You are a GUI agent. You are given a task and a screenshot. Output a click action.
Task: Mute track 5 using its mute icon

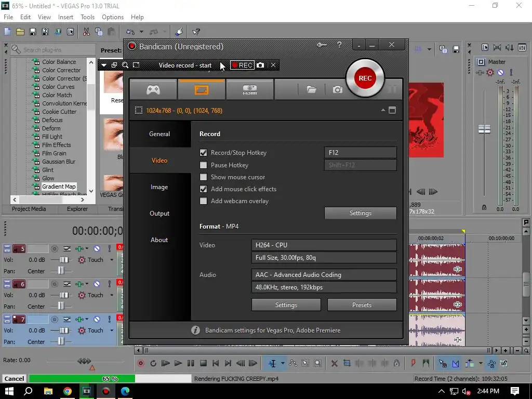pyautogui.click(x=97, y=249)
